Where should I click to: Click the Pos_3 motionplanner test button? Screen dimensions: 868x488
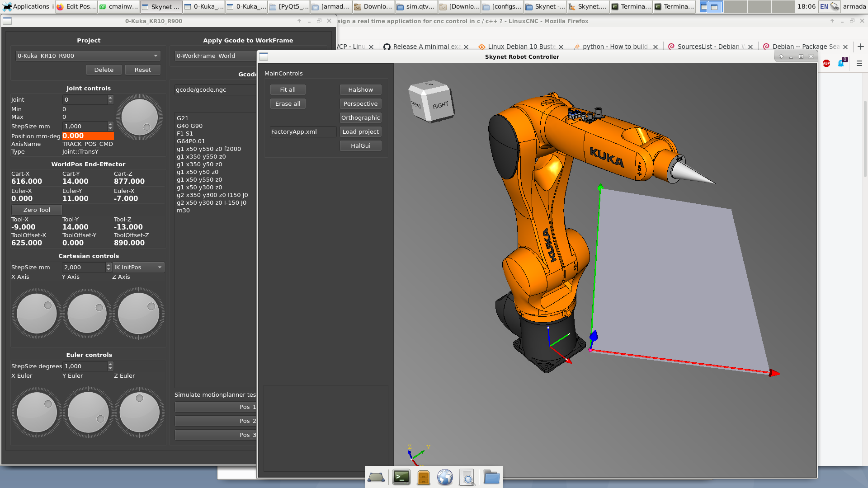point(216,435)
